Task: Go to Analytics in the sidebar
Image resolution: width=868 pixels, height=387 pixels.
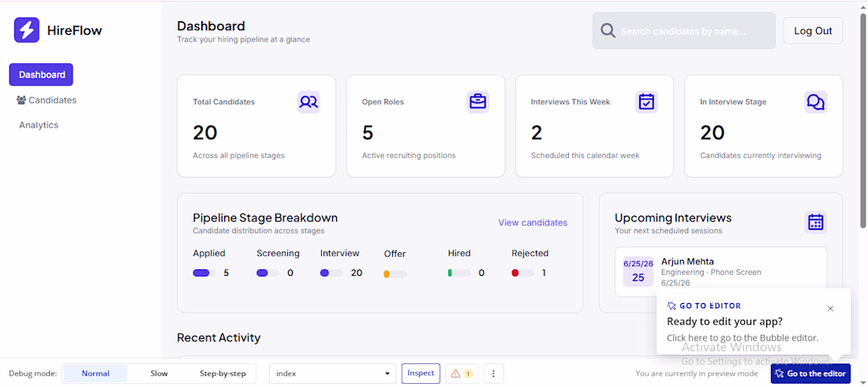Action: coord(39,126)
